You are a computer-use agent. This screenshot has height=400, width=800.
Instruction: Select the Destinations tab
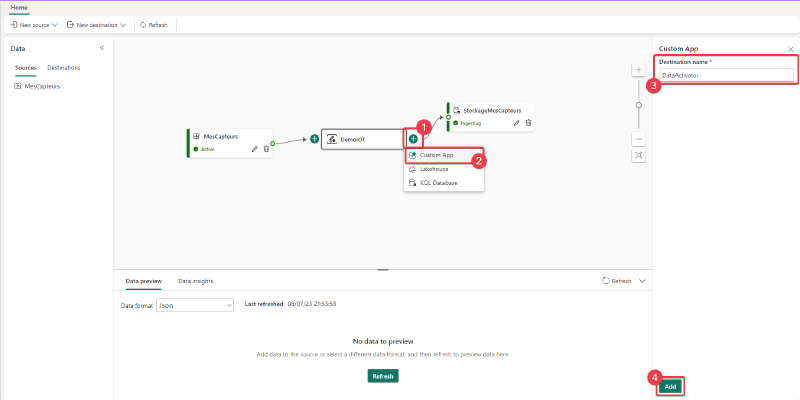(x=64, y=67)
